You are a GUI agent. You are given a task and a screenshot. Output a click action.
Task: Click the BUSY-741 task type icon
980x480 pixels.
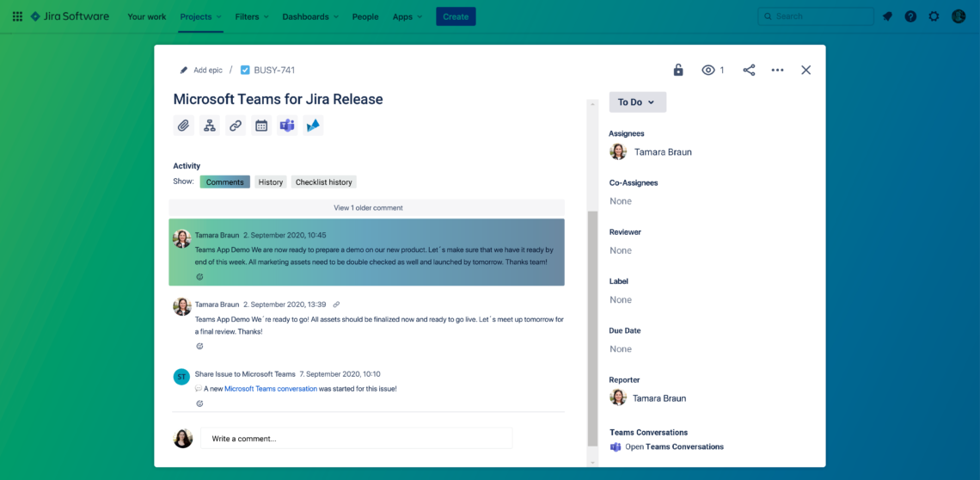[245, 70]
